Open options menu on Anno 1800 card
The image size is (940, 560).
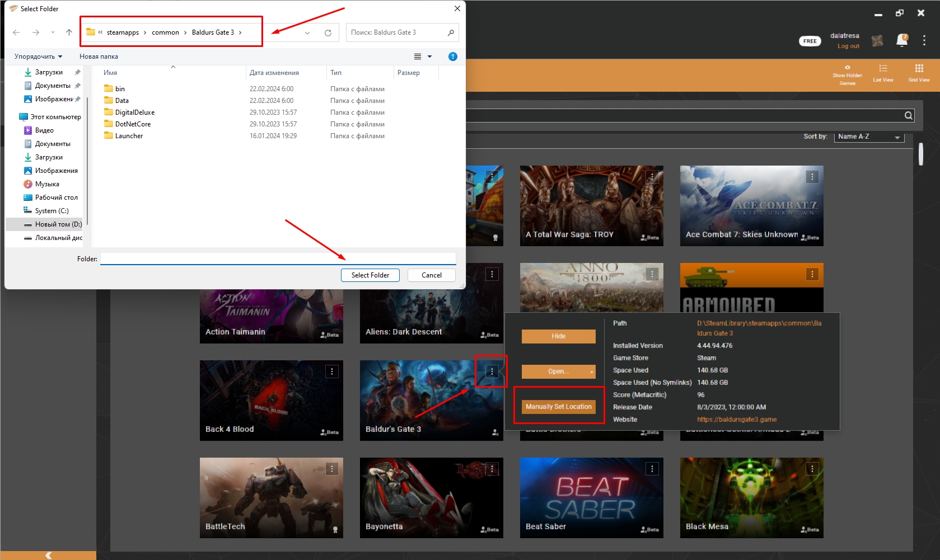click(x=652, y=274)
